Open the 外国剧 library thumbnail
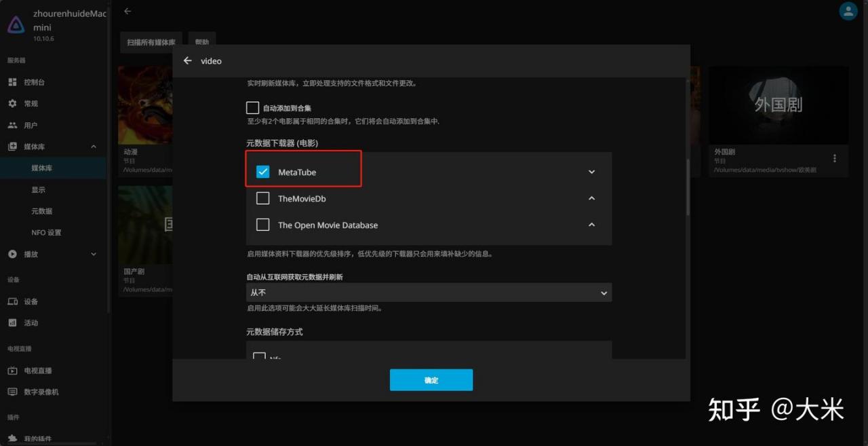868x446 pixels. click(778, 105)
